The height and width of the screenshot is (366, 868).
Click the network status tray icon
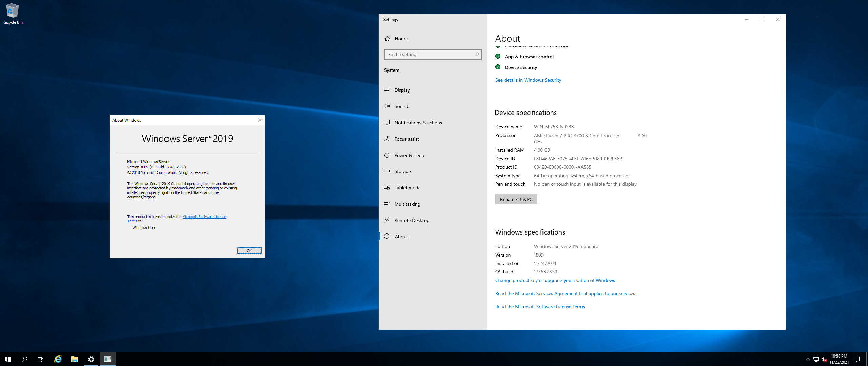(x=816, y=359)
